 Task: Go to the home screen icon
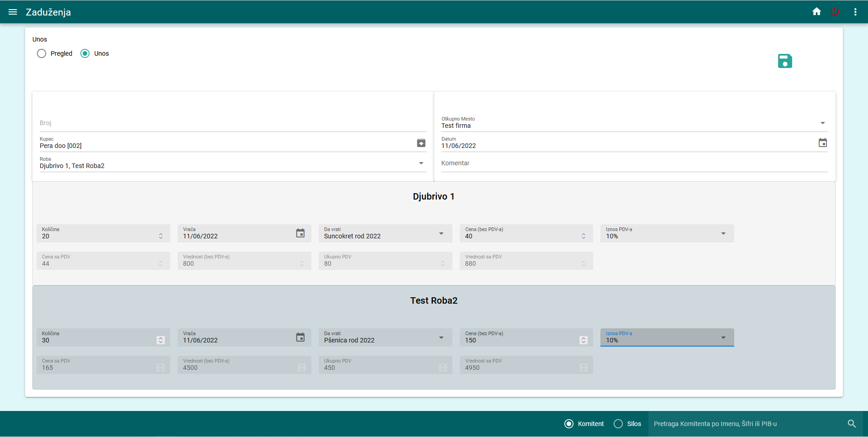[816, 11]
